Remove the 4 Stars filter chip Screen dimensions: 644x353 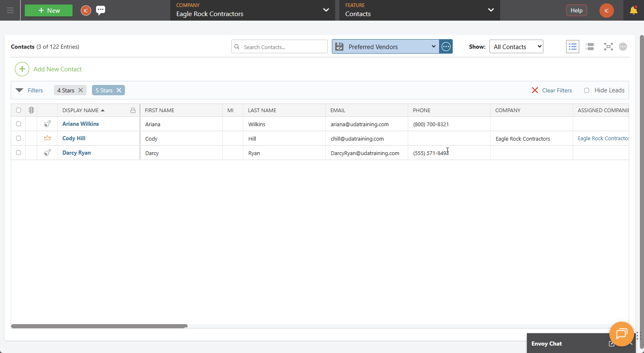pyautogui.click(x=81, y=90)
